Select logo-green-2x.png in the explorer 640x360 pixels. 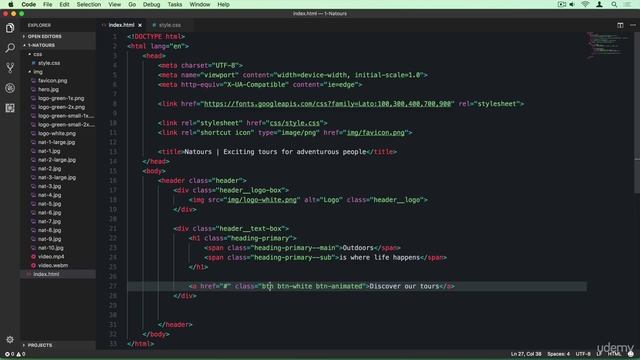pyautogui.click(x=61, y=107)
